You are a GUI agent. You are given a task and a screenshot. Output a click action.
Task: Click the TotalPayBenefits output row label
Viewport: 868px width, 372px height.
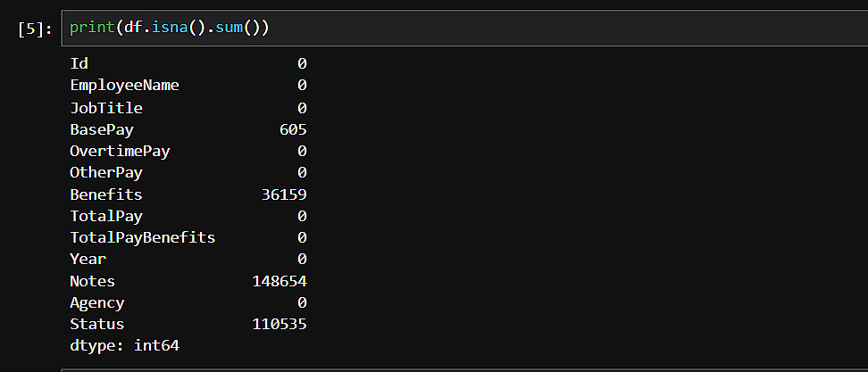pos(143,237)
